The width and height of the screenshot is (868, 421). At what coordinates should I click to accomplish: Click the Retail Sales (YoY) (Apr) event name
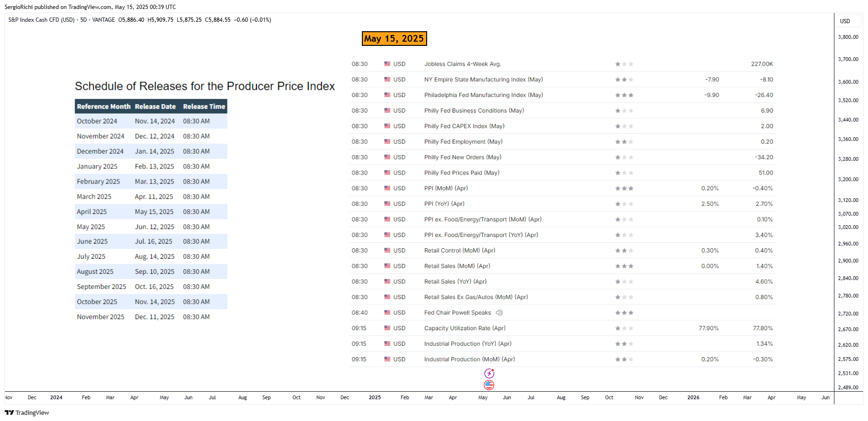pos(456,281)
